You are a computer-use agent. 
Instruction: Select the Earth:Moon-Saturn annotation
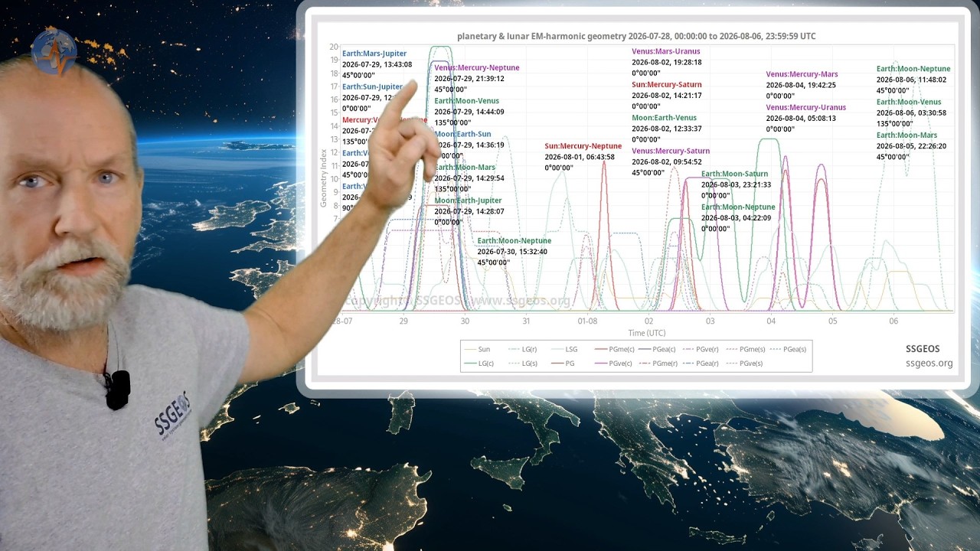tap(735, 174)
